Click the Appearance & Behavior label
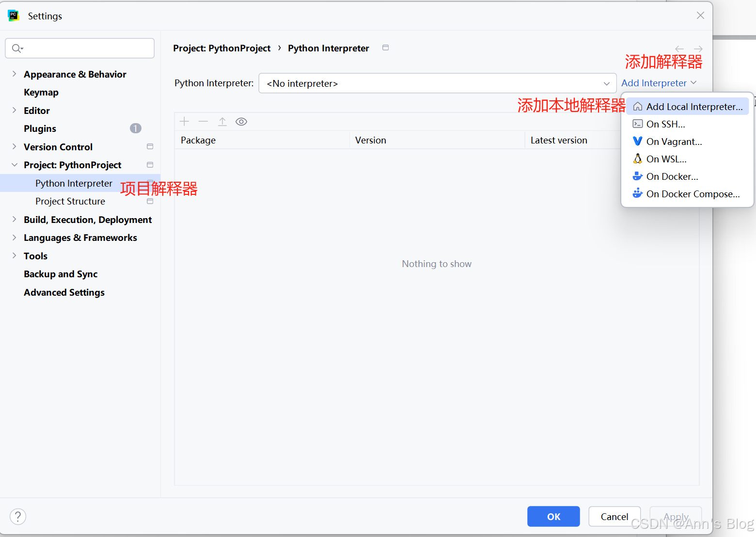 [x=75, y=74]
